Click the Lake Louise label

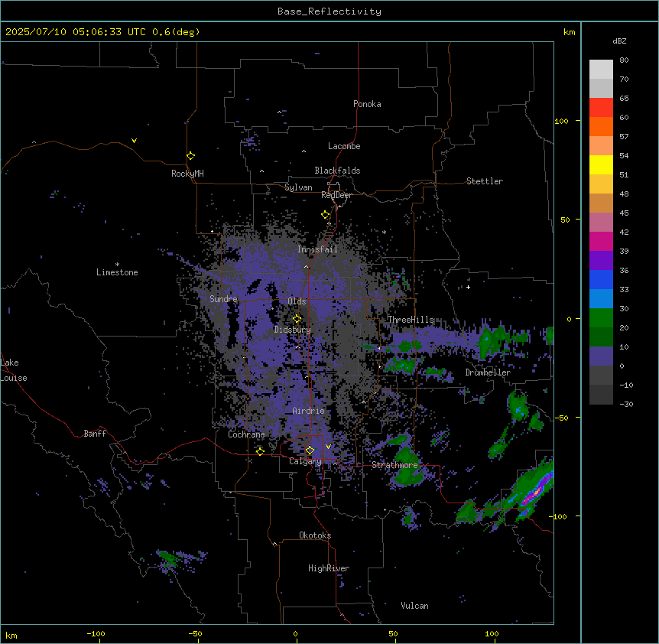pyautogui.click(x=14, y=370)
